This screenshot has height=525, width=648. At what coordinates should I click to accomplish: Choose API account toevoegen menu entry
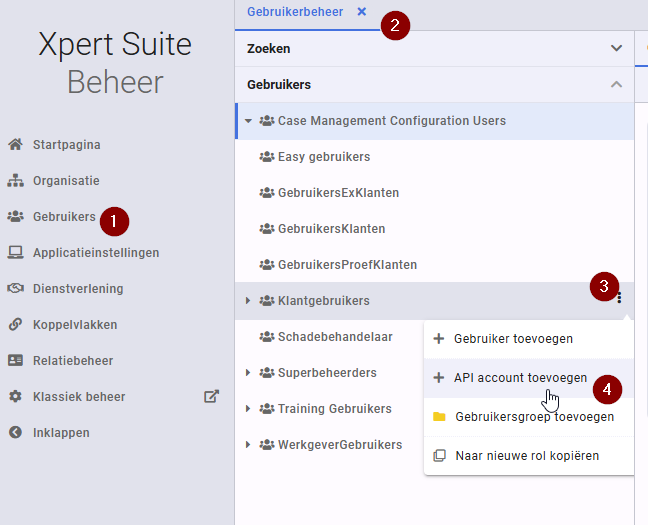pyautogui.click(x=529, y=378)
